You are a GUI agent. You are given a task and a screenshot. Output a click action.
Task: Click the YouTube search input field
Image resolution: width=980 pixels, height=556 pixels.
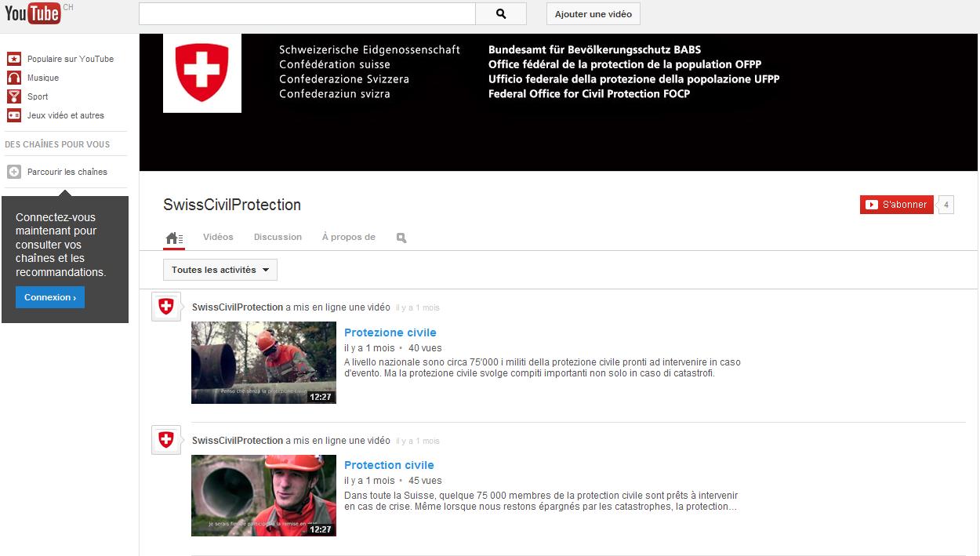pyautogui.click(x=307, y=14)
